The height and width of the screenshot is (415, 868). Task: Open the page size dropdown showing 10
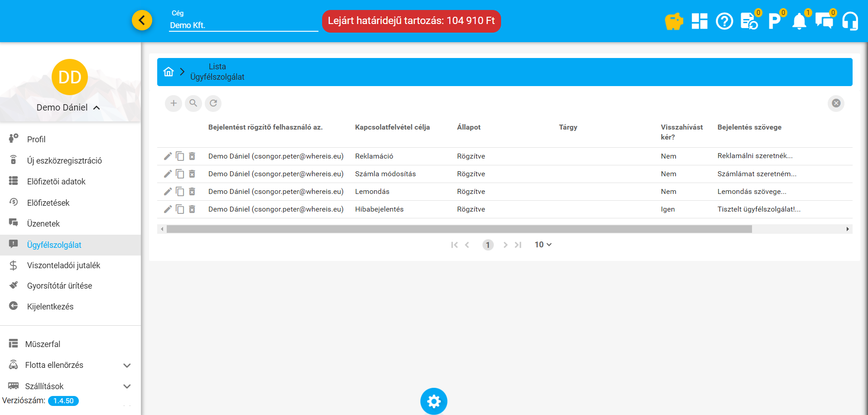pos(543,245)
